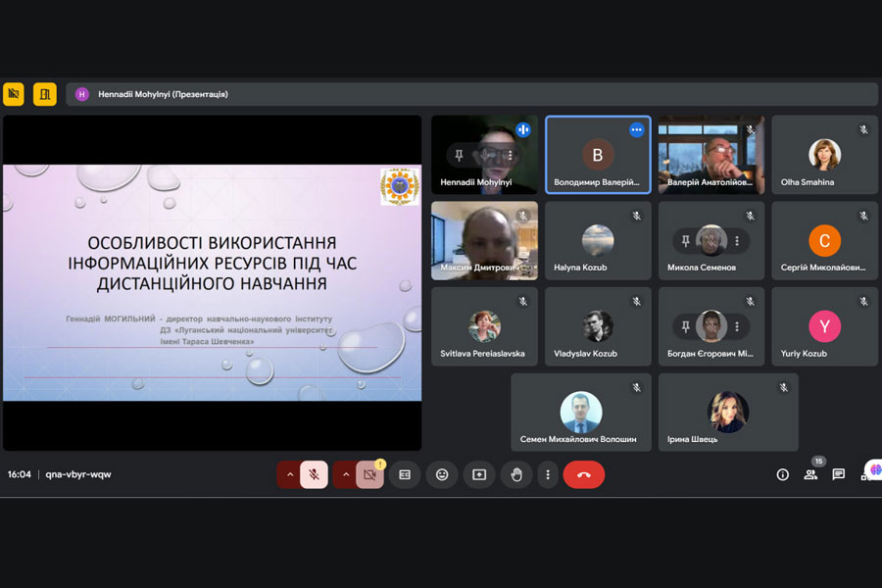This screenshot has height=588, width=882.
Task: Click the participant count badge 15
Action: 818,461
